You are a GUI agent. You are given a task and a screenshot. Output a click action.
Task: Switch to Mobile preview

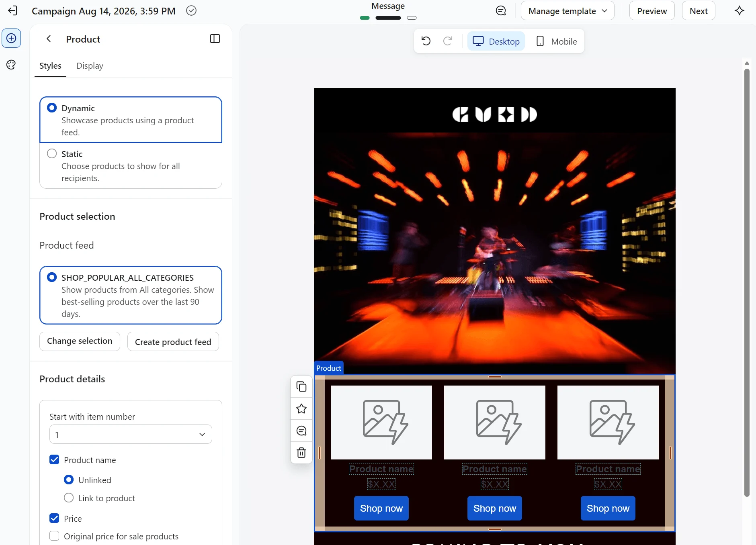[557, 41]
